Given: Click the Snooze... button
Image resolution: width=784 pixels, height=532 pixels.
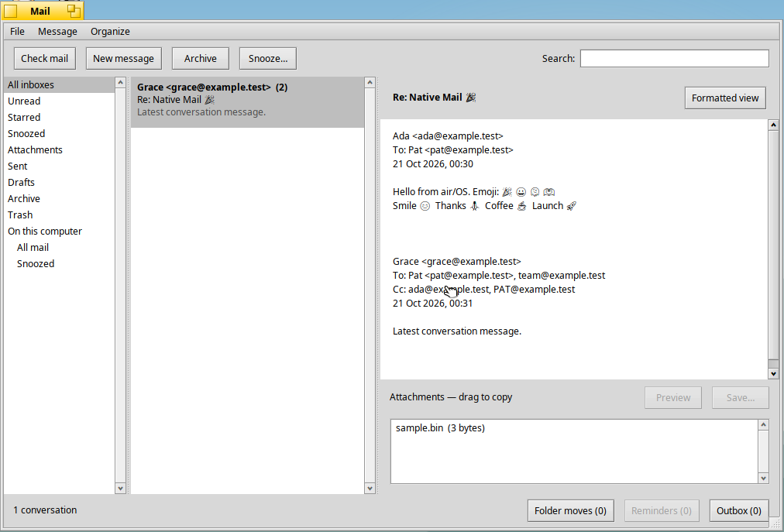Looking at the screenshot, I should point(268,59).
